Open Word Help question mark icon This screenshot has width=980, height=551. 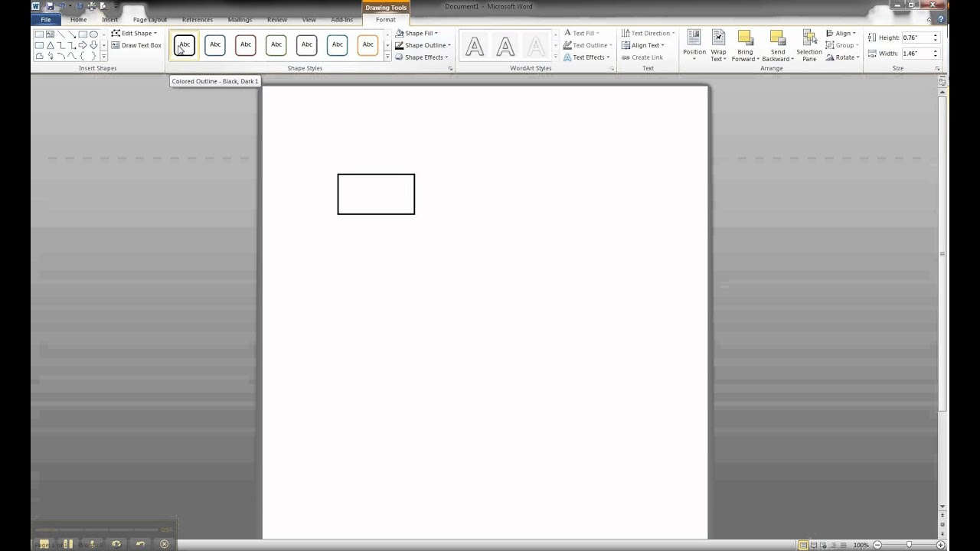(x=941, y=20)
